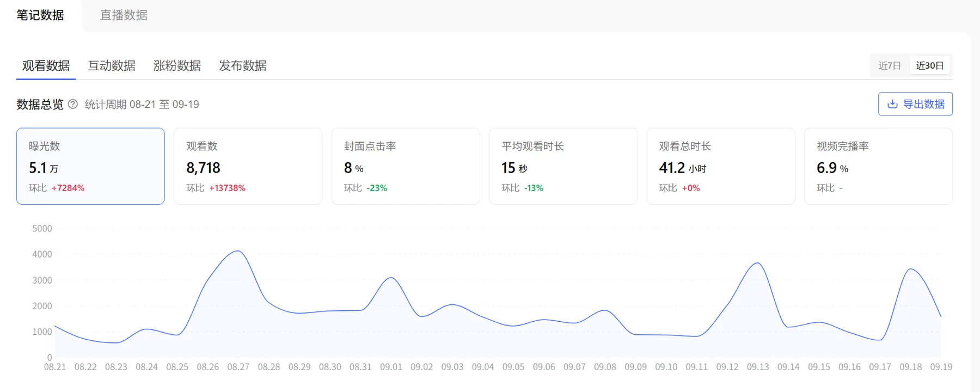Click the help icon beside 数据总览
The height and width of the screenshot is (392, 980).
(73, 104)
